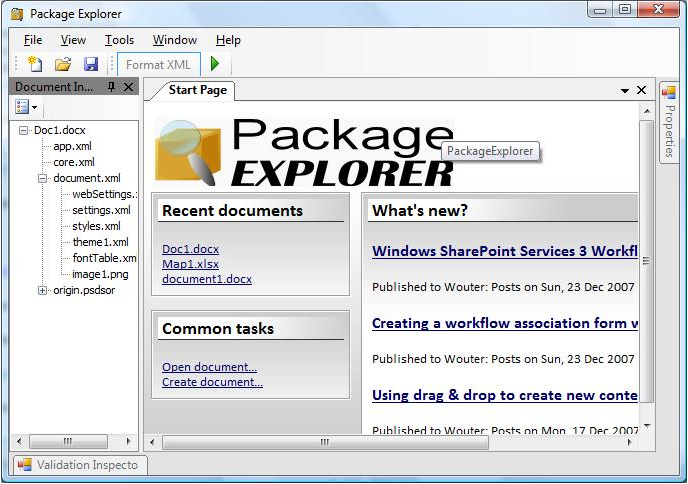Image resolution: width=688 pixels, height=484 pixels.
Task: Select theme1.xml in the tree
Action: click(x=100, y=242)
